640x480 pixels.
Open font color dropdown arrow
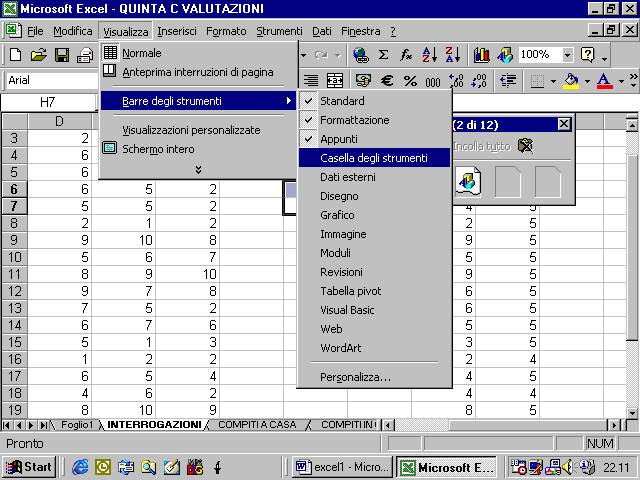coord(621,81)
